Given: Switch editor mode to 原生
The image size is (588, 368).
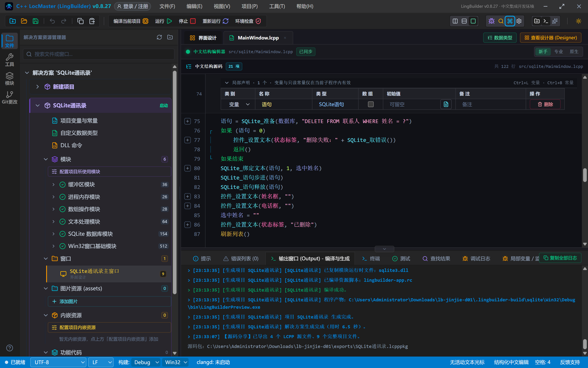Looking at the screenshot, I should point(574,52).
